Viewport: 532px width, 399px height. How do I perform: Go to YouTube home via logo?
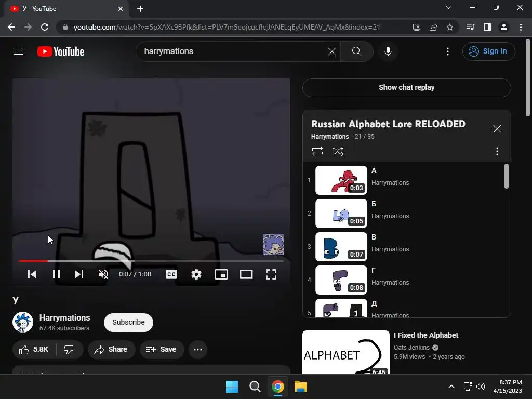[61, 51]
